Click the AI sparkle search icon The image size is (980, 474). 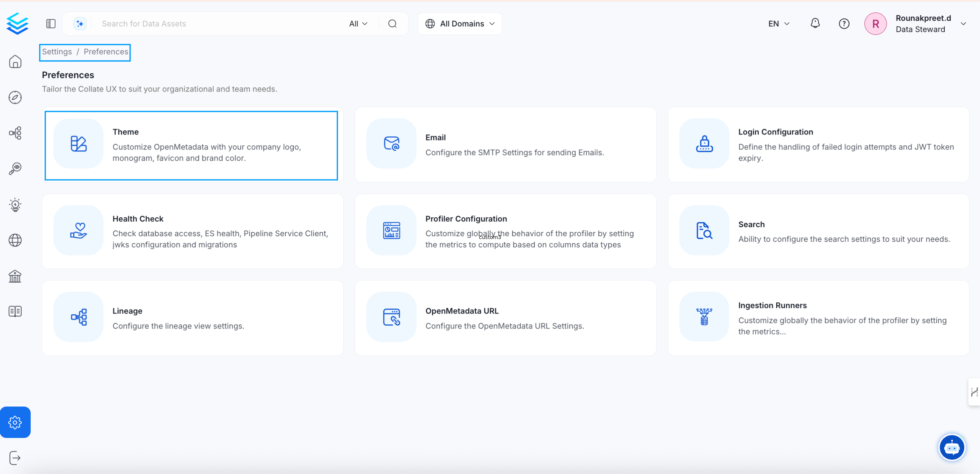[80, 24]
